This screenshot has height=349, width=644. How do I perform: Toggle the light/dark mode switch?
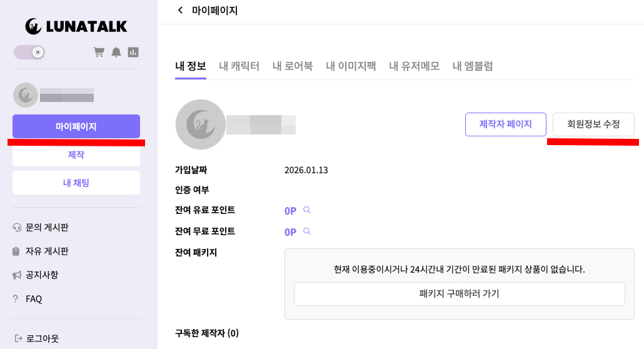(29, 52)
